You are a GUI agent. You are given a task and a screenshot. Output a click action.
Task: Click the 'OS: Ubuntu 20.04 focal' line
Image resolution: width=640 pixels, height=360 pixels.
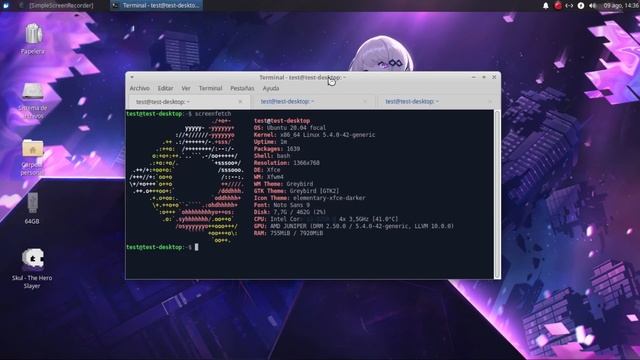pyautogui.click(x=290, y=128)
